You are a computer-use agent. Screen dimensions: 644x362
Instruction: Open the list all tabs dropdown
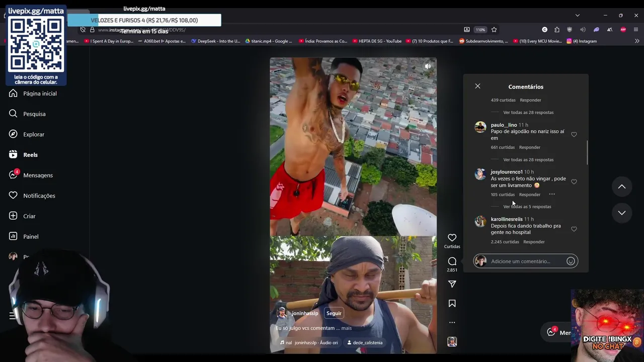pos(577,16)
